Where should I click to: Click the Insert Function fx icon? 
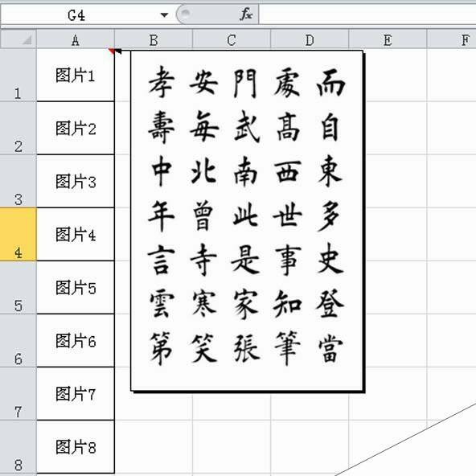[245, 14]
